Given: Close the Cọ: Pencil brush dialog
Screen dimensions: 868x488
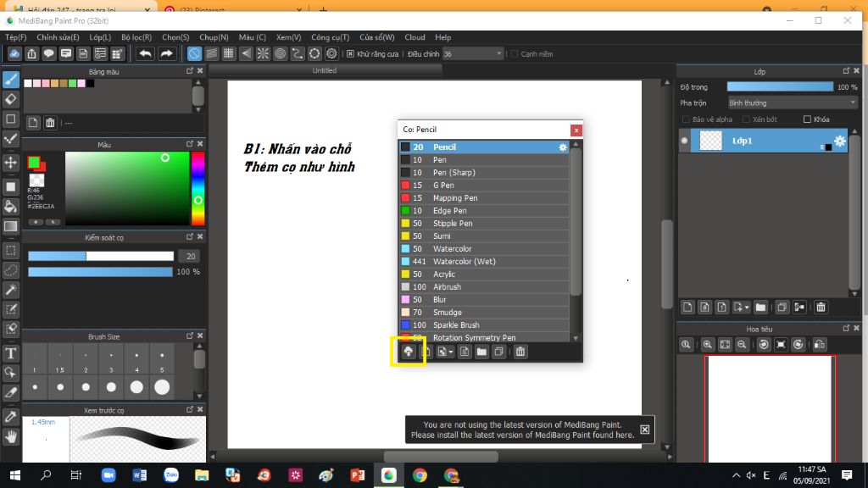Looking at the screenshot, I should pos(576,130).
